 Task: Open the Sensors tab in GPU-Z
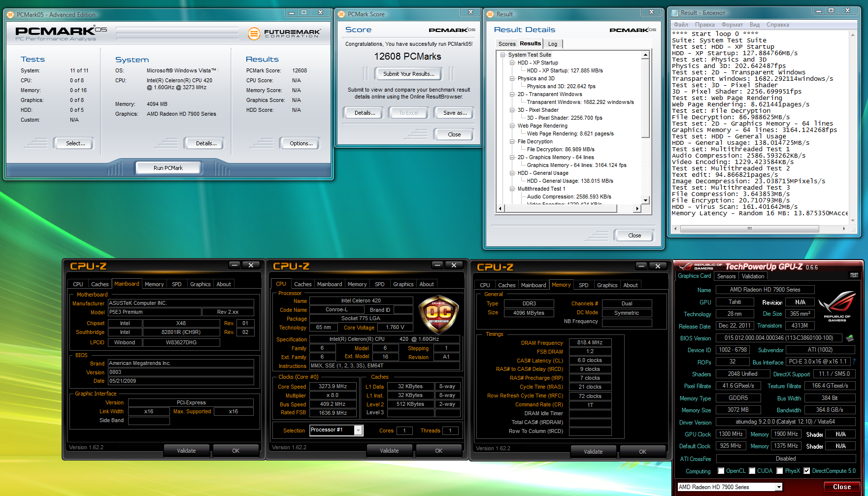(x=726, y=276)
